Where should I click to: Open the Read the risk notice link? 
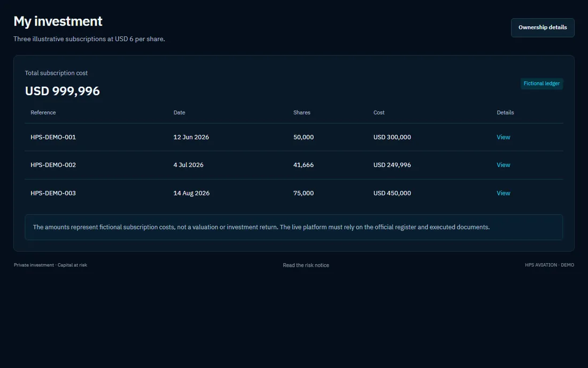tap(306, 265)
